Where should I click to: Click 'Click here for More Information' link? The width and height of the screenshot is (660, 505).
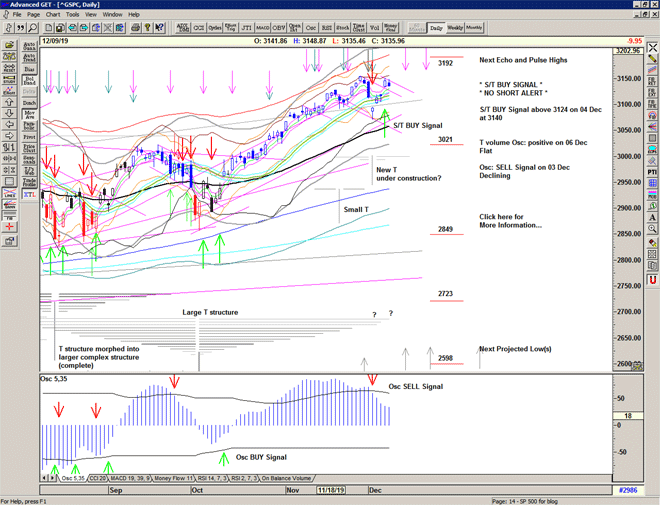tap(510, 221)
